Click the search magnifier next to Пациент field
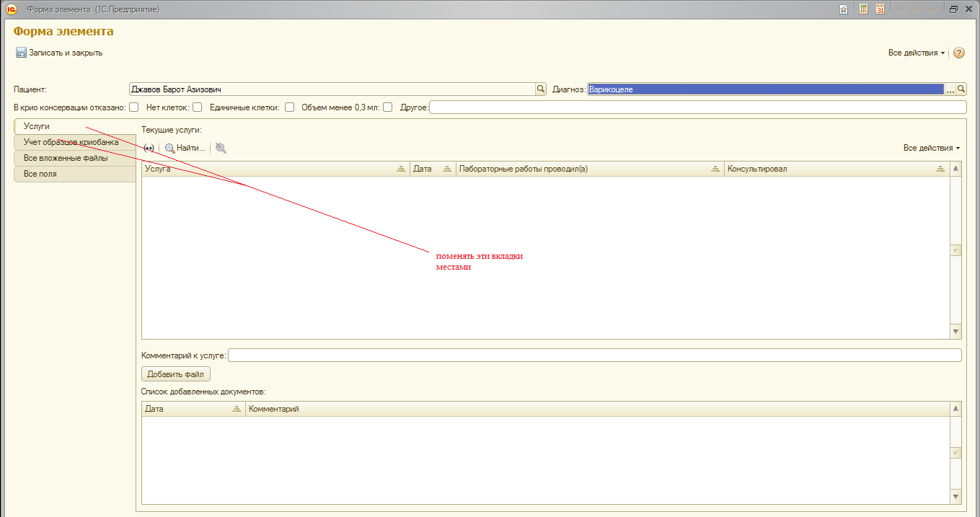 (541, 89)
